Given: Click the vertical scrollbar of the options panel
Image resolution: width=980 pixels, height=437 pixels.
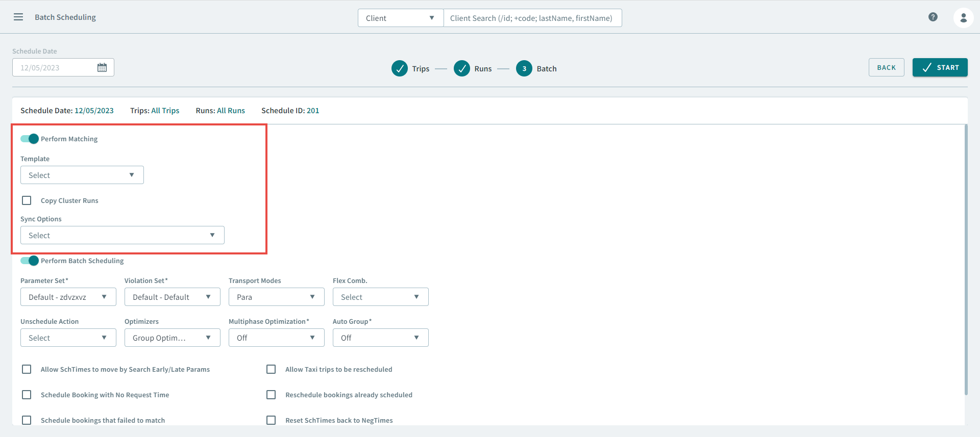Looking at the screenshot, I should (x=966, y=260).
